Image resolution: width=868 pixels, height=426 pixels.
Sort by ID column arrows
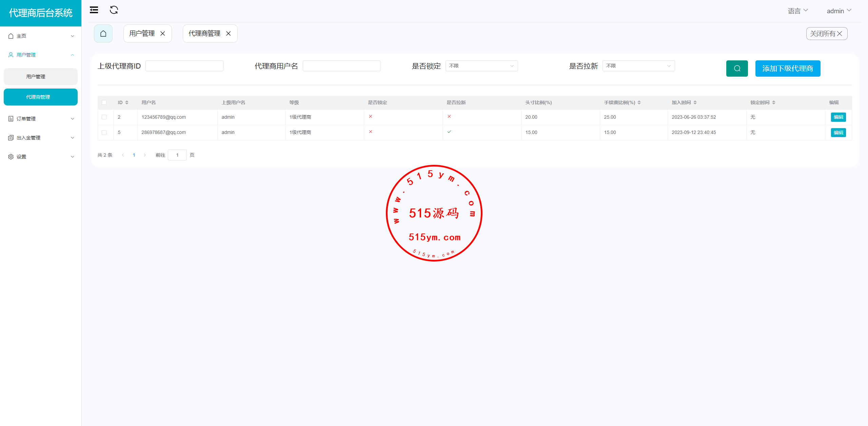point(127,102)
